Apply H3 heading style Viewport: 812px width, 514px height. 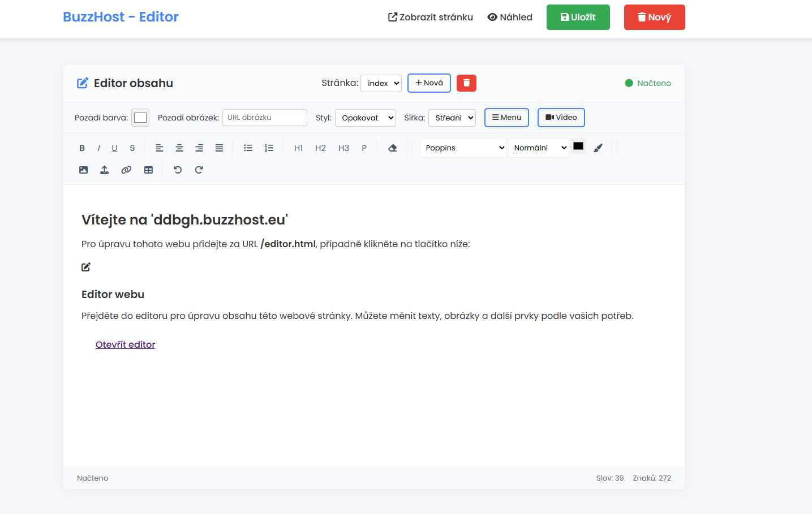click(x=343, y=148)
